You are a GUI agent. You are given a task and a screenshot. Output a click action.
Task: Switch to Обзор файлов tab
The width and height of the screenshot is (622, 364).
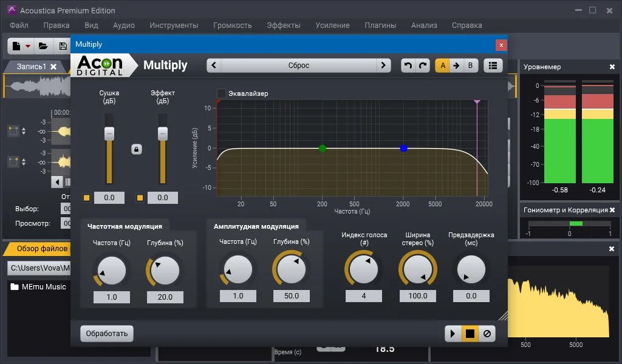pos(42,249)
